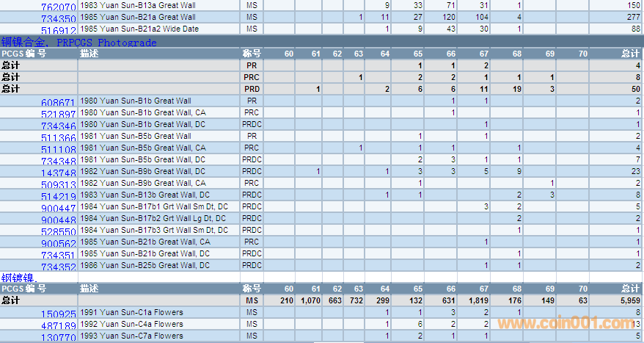Open coin entry 516912
This screenshot has height=343, width=644.
click(x=58, y=30)
